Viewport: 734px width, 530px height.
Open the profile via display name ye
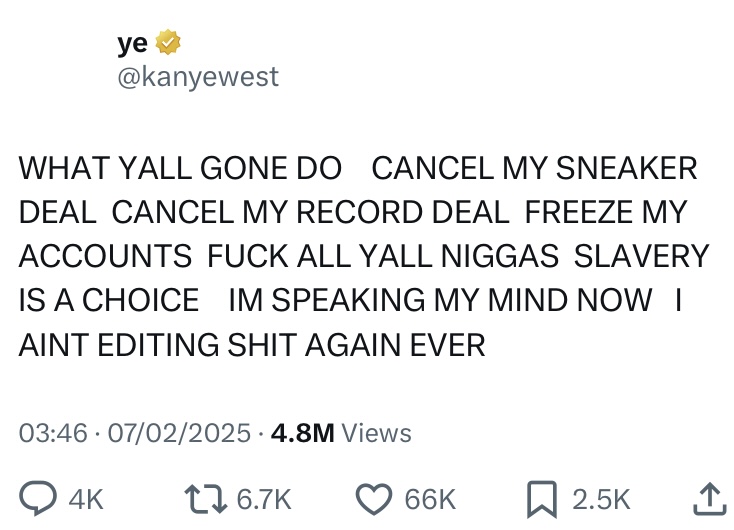pyautogui.click(x=132, y=44)
